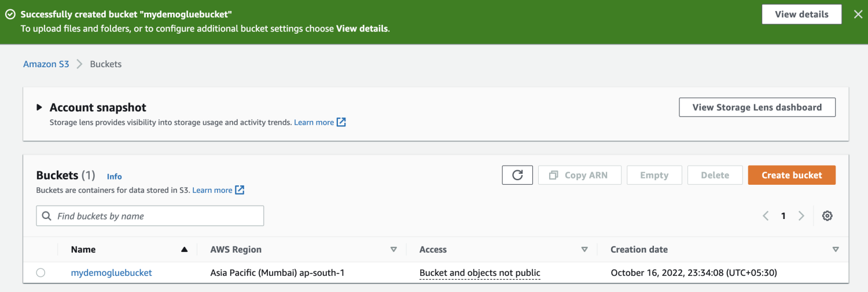Expand the Account snapshot section
This screenshot has width=868, height=292.
39,107
